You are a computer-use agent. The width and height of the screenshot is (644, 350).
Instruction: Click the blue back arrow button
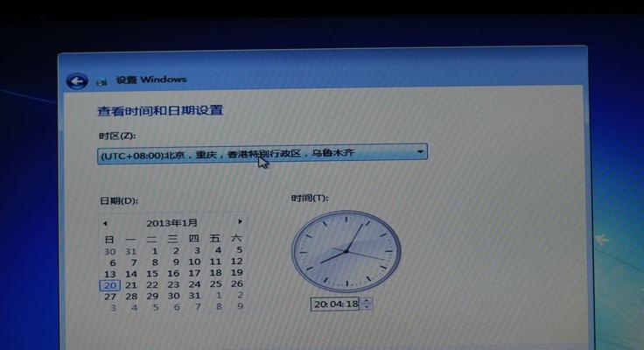click(x=77, y=81)
